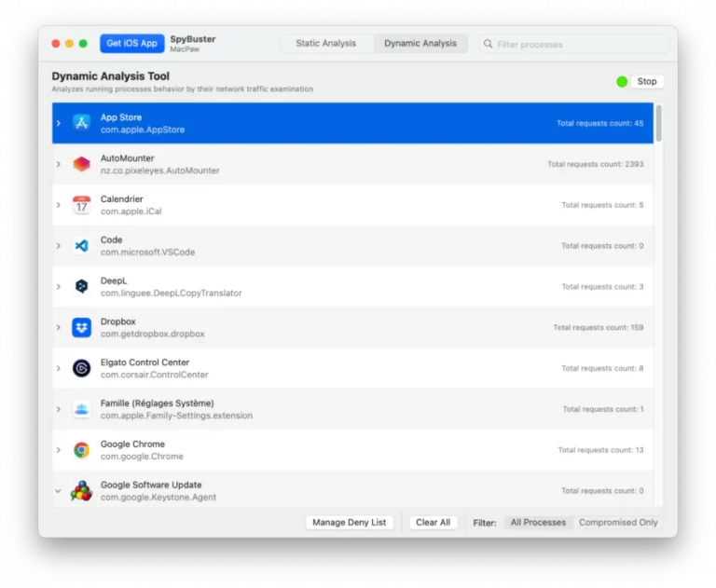This screenshot has width=716, height=588.
Task: Collapse the Google Software Update row
Action: 58,491
